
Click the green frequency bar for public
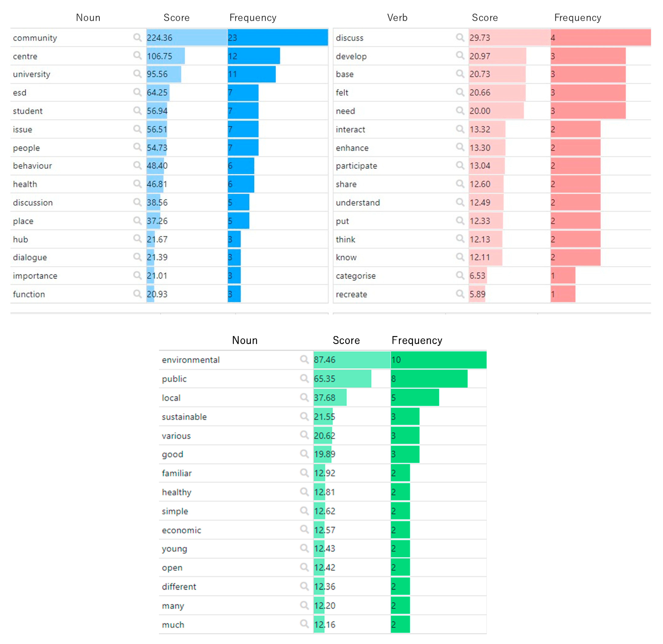click(x=429, y=378)
